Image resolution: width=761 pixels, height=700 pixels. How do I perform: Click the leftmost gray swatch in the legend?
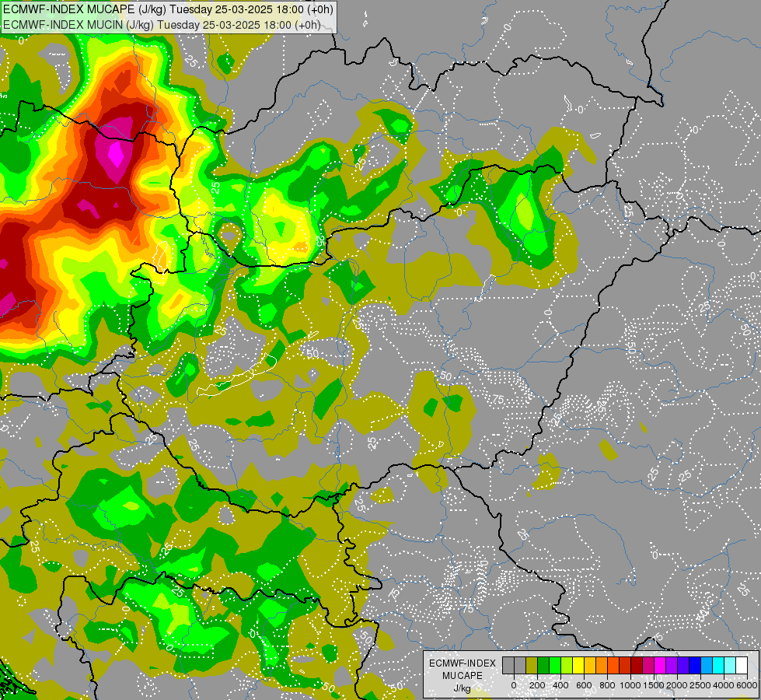508,665
